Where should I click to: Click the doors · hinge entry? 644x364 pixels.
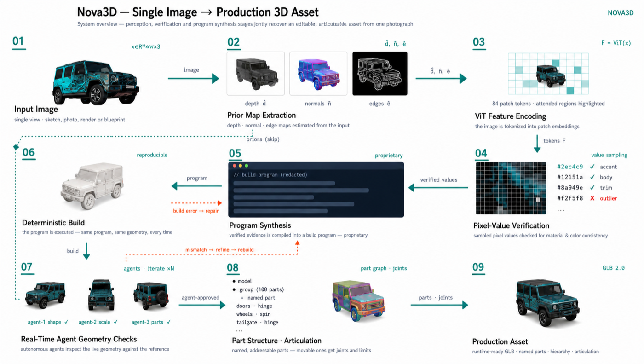[x=254, y=306]
